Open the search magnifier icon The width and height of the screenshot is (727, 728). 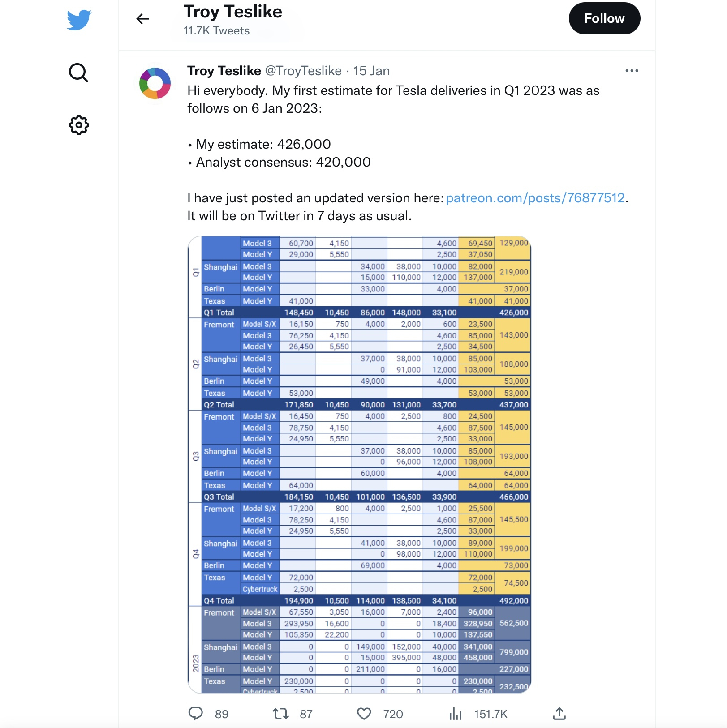[x=79, y=73]
